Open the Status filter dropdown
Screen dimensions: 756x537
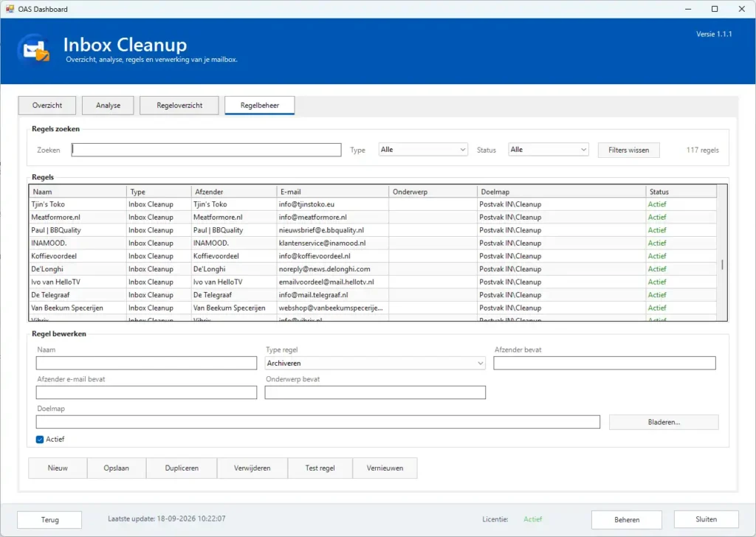(549, 150)
